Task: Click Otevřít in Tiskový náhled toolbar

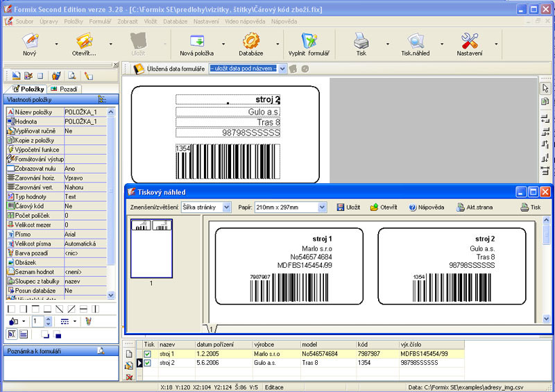Action: click(x=384, y=207)
